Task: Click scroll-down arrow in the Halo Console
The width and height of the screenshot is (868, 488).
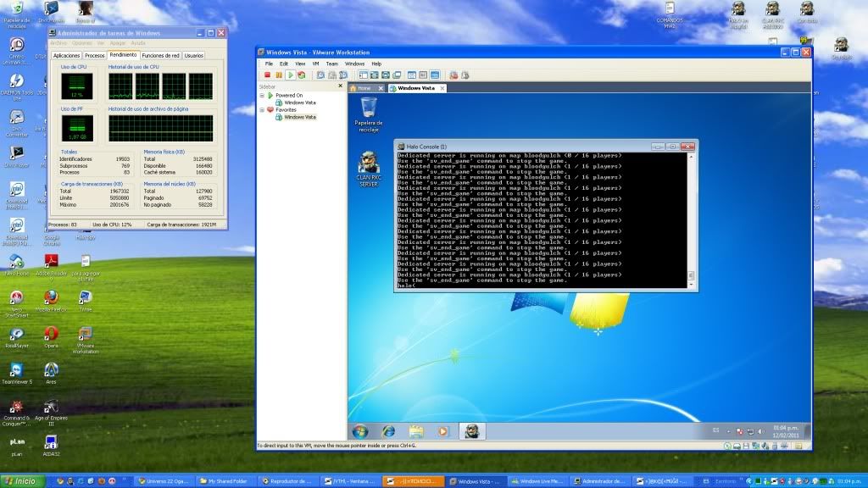Action: (x=691, y=285)
